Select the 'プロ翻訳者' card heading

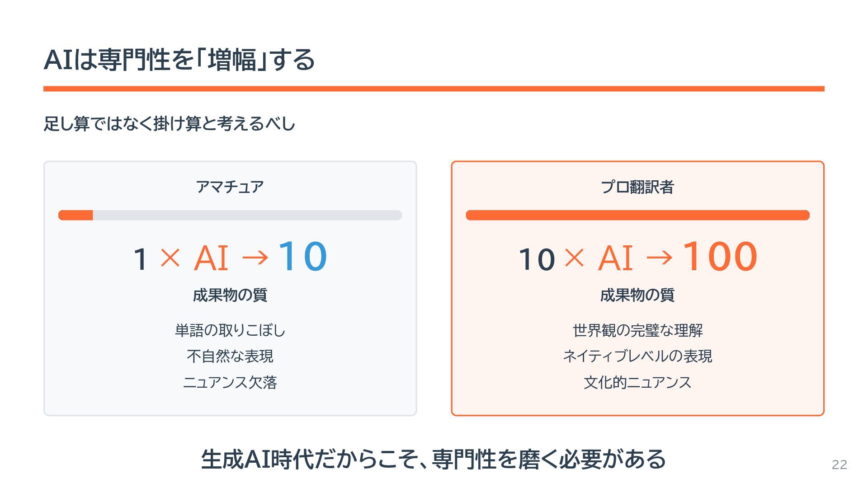(637, 187)
